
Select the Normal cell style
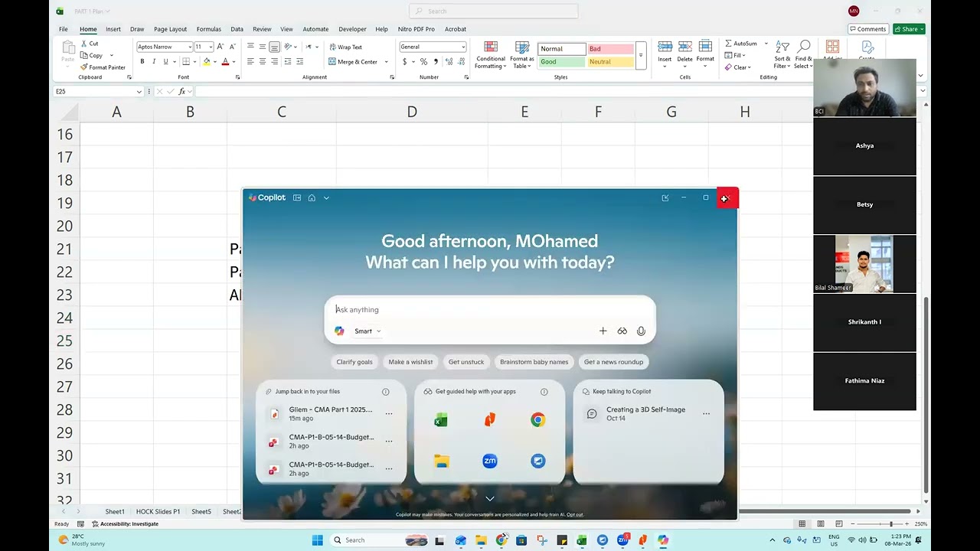[x=562, y=49]
